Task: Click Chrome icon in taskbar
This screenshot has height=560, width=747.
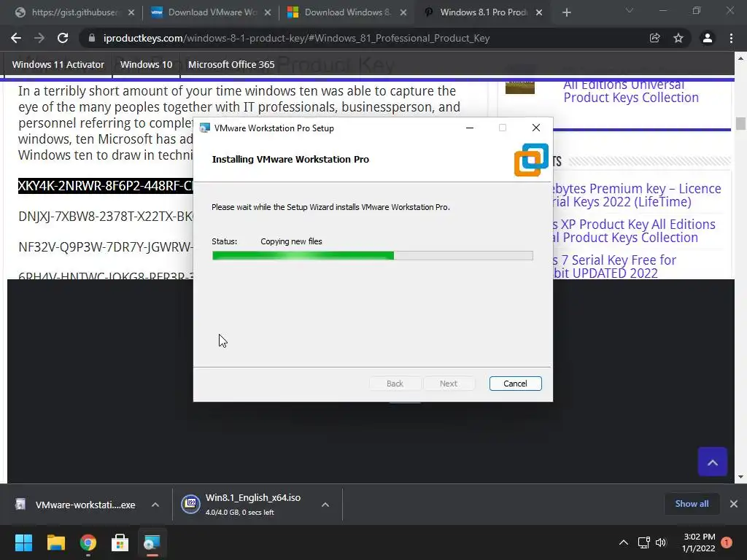Action: [x=88, y=542]
